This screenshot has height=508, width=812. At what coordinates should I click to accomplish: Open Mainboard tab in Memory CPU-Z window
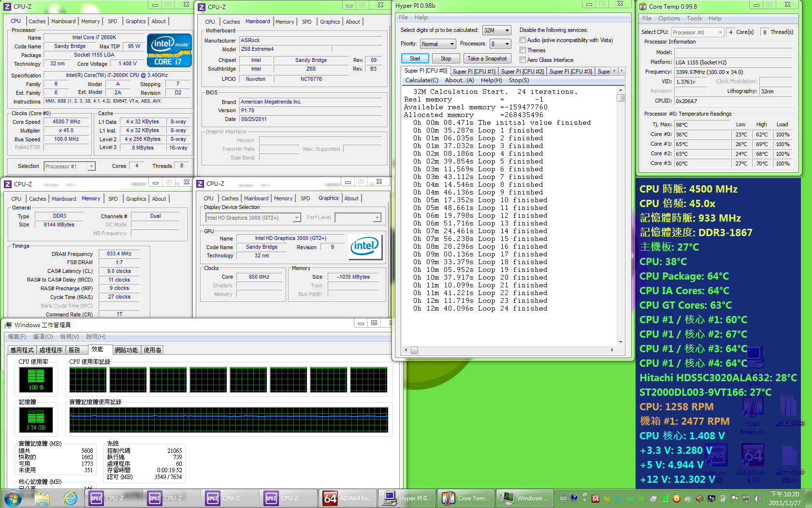pyautogui.click(x=64, y=199)
